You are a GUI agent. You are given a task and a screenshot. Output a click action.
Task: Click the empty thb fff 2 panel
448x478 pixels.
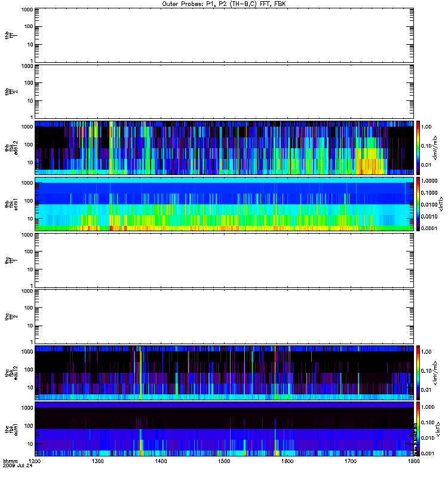225,92
